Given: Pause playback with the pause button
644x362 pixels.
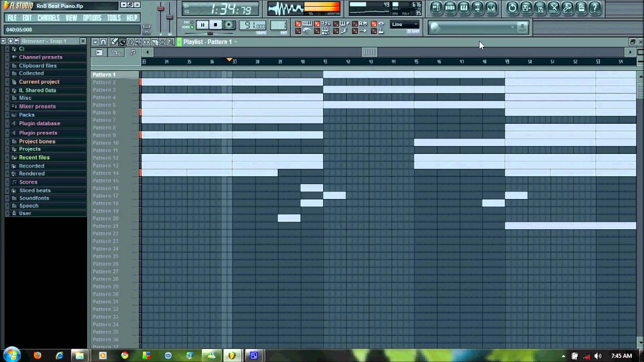Looking at the screenshot, I should coord(202,25).
